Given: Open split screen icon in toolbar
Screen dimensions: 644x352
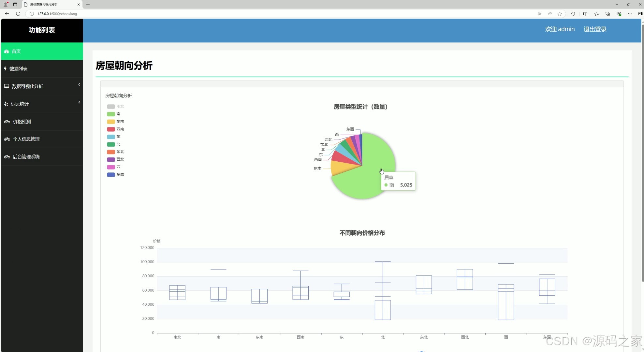Looking at the screenshot, I should (x=585, y=14).
